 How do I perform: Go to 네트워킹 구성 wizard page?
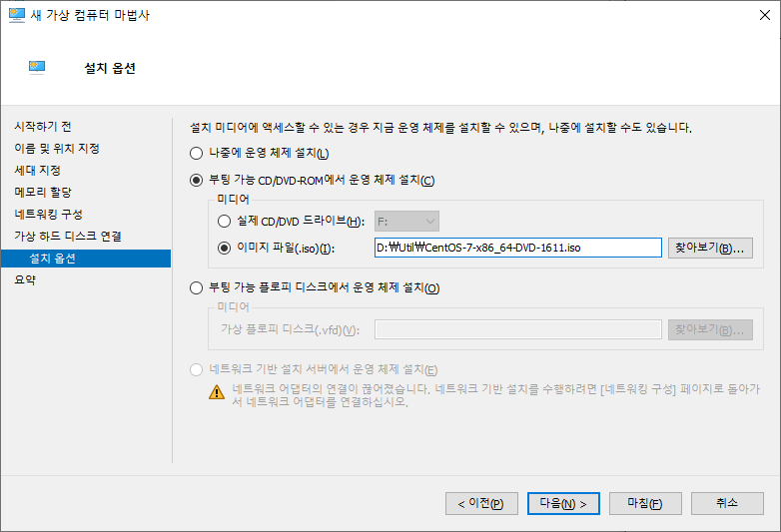[x=48, y=214]
